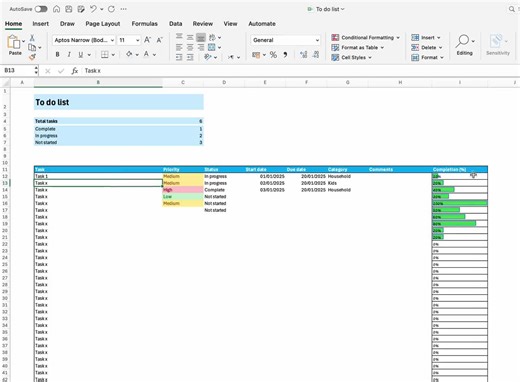The image size is (520, 382).
Task: Toggle Italic formatting
Action: click(69, 54)
